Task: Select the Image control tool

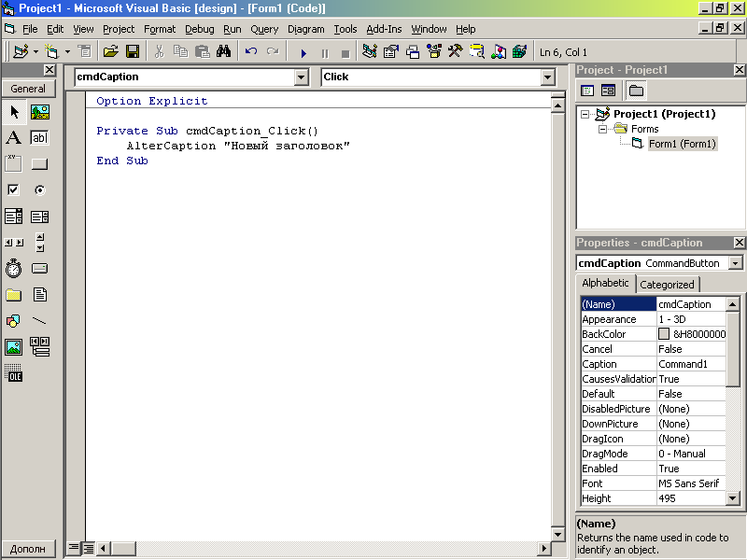Action: click(x=14, y=346)
